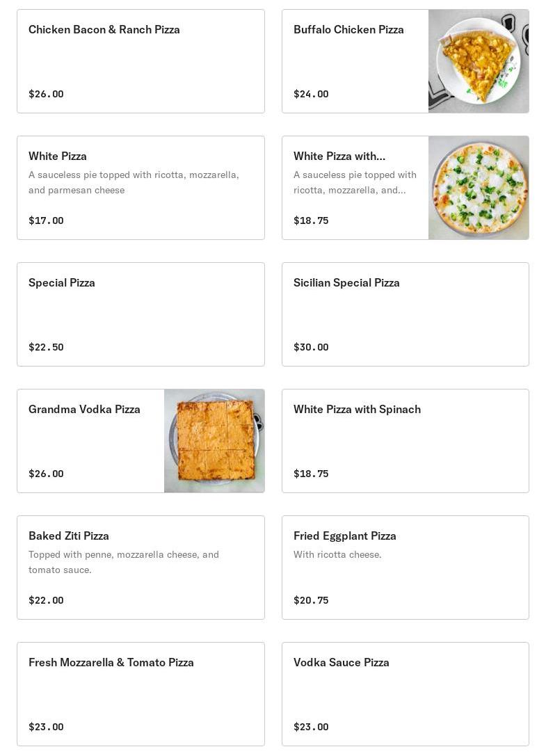The width and height of the screenshot is (546, 756).
Task: Open the Chicken Bacon & Ranch Pizza card
Action: (140, 61)
